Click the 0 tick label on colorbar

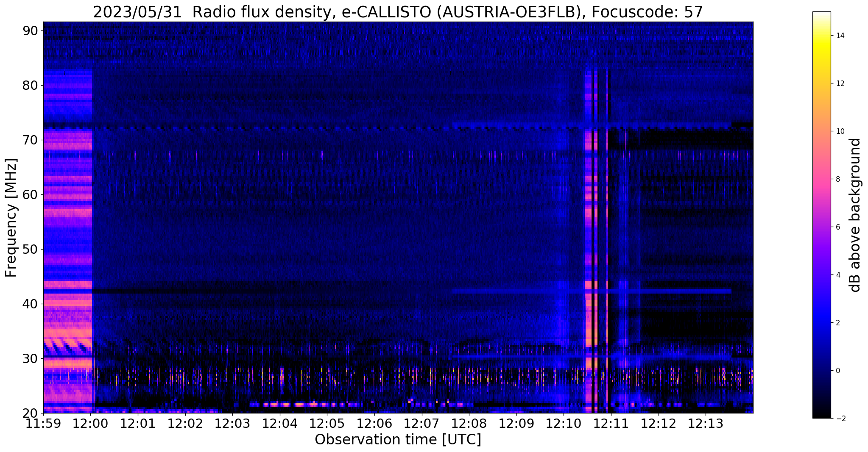tap(837, 371)
